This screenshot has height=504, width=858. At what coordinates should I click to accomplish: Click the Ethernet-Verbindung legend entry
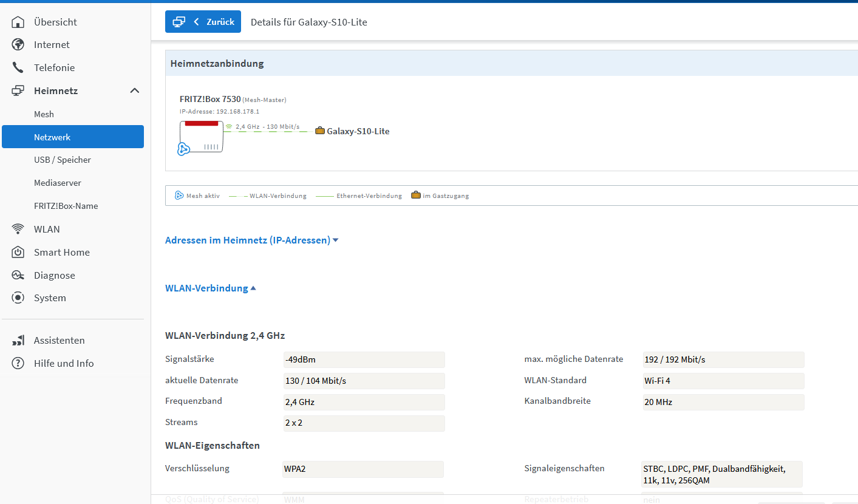[358, 196]
